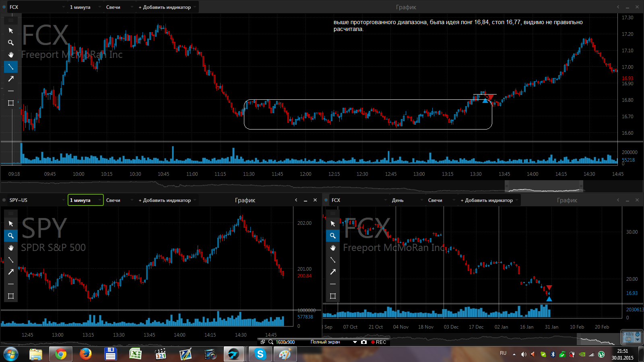Click the 'График' title of the top panel
The image size is (644, 362).
(x=406, y=7)
